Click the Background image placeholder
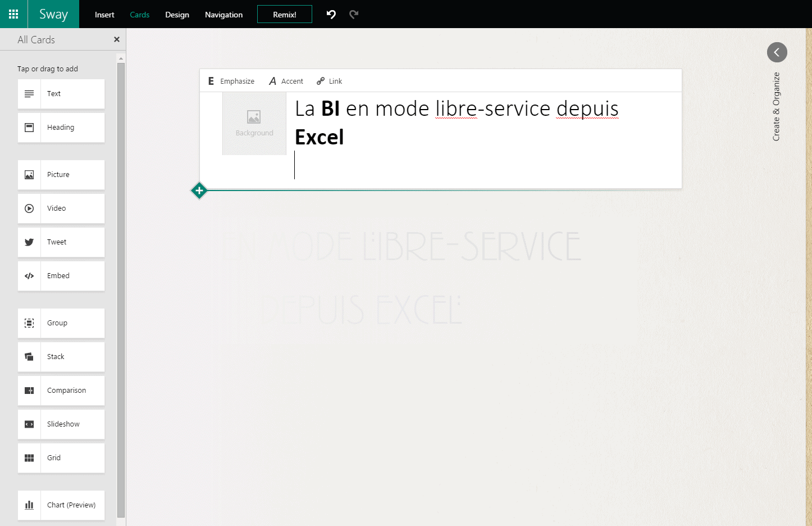Screen dimensions: 812x526 pos(254,124)
